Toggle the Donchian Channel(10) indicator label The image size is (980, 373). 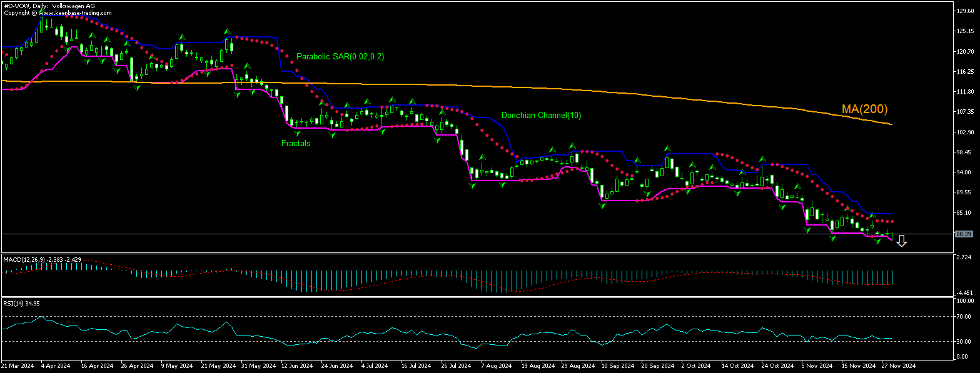(x=541, y=116)
